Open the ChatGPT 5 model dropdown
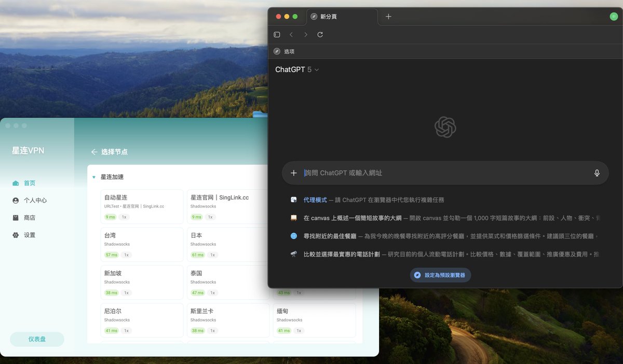Image resolution: width=623 pixels, height=364 pixels. pos(296,69)
